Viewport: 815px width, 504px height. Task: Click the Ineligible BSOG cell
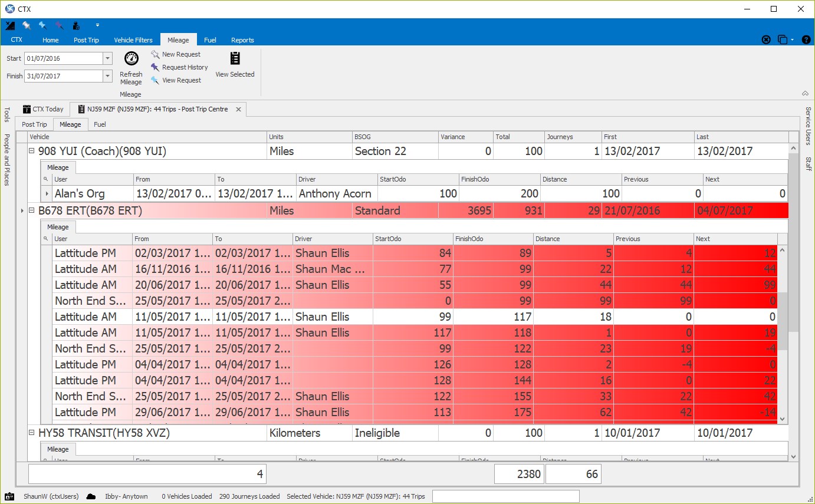point(395,433)
